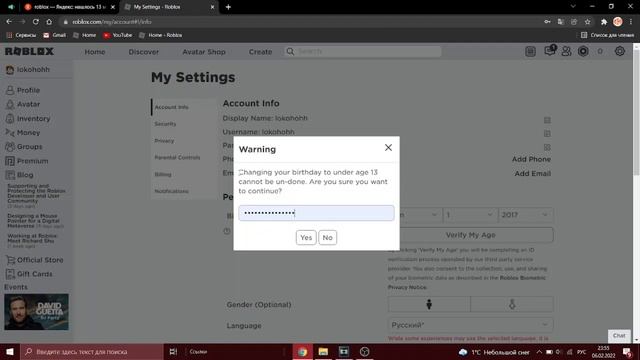The image size is (640, 360).
Task: Open the Roblox Biometric Privacy Notice link
Action: tap(466, 282)
